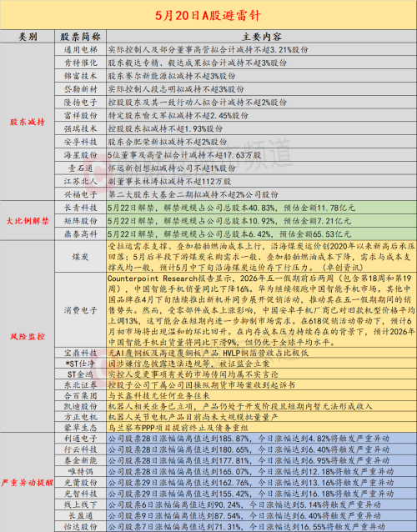This screenshot has width=417, height=532.
Task: Click the 消费电子 sector cell
Action: (x=80, y=309)
